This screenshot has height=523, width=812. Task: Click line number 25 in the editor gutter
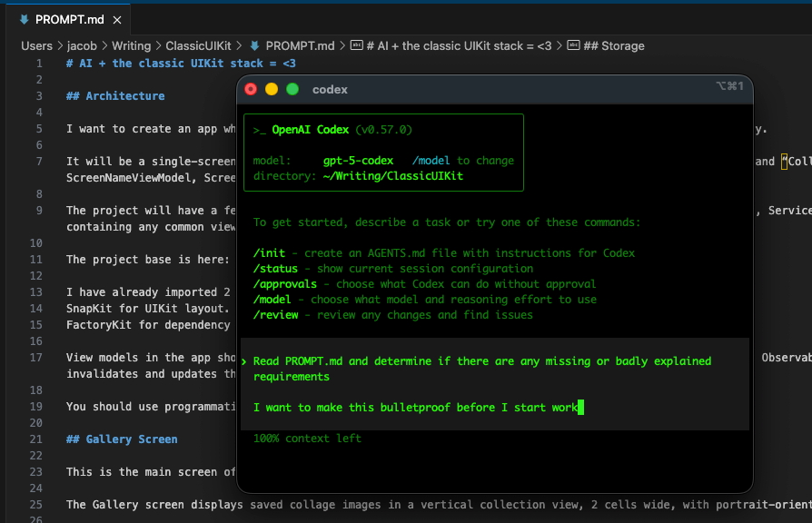[x=35, y=504]
